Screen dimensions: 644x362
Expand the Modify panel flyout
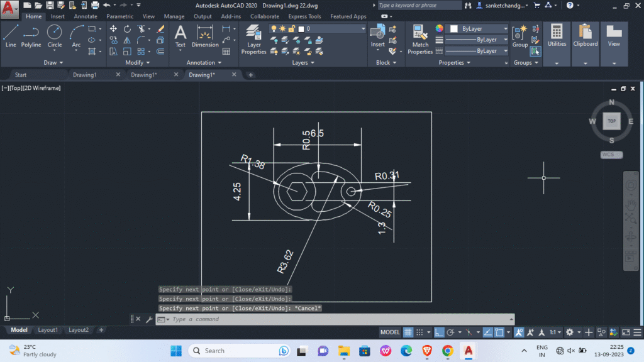pos(138,63)
